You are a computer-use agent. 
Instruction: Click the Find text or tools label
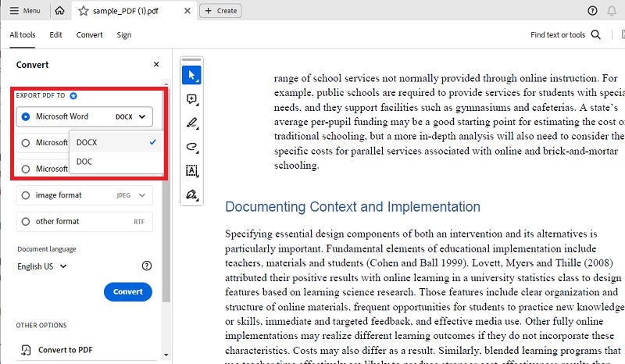coord(558,34)
